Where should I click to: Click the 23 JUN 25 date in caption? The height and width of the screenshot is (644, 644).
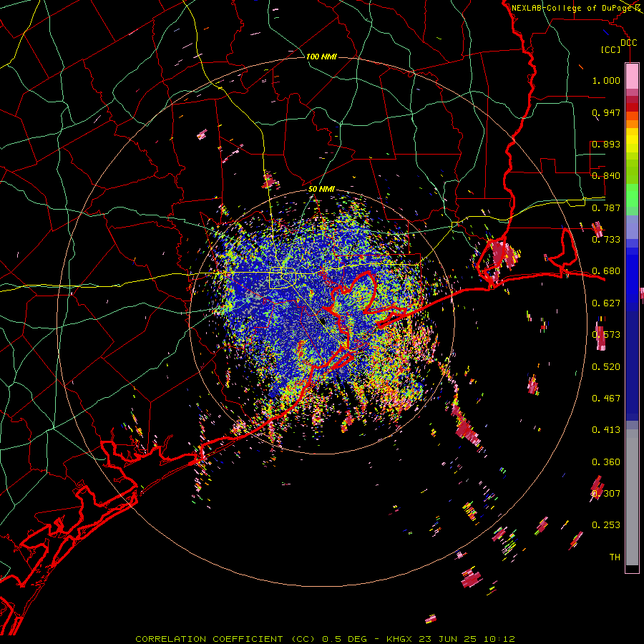click(x=448, y=639)
